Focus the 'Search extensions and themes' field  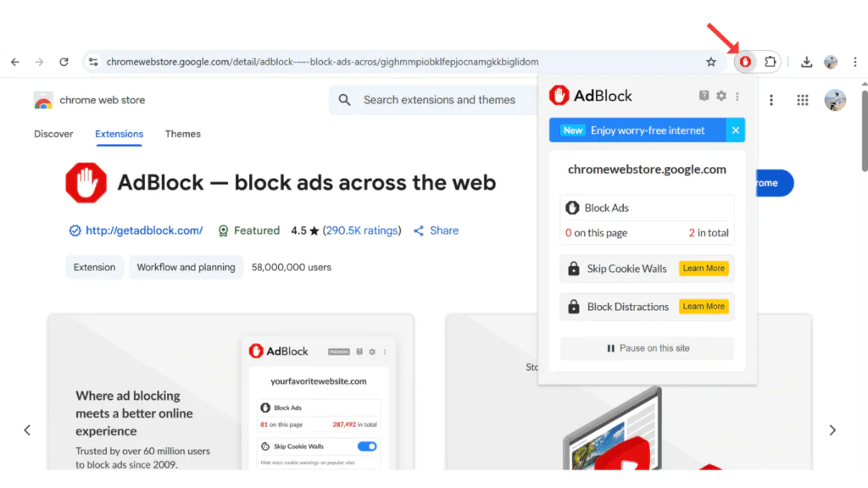point(439,100)
